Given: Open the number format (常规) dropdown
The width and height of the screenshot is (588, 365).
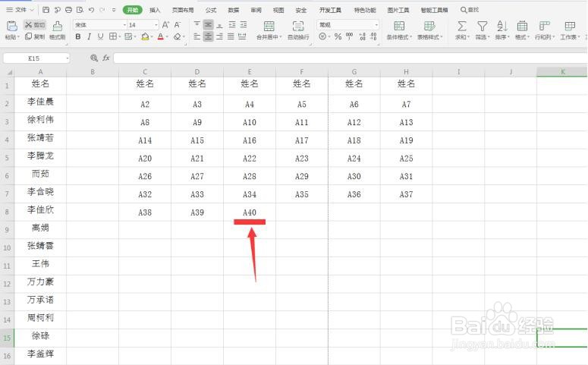Looking at the screenshot, I should (376, 25).
